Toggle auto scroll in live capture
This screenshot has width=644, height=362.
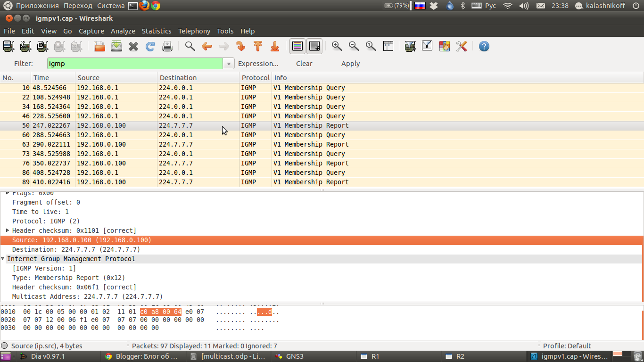point(314,46)
